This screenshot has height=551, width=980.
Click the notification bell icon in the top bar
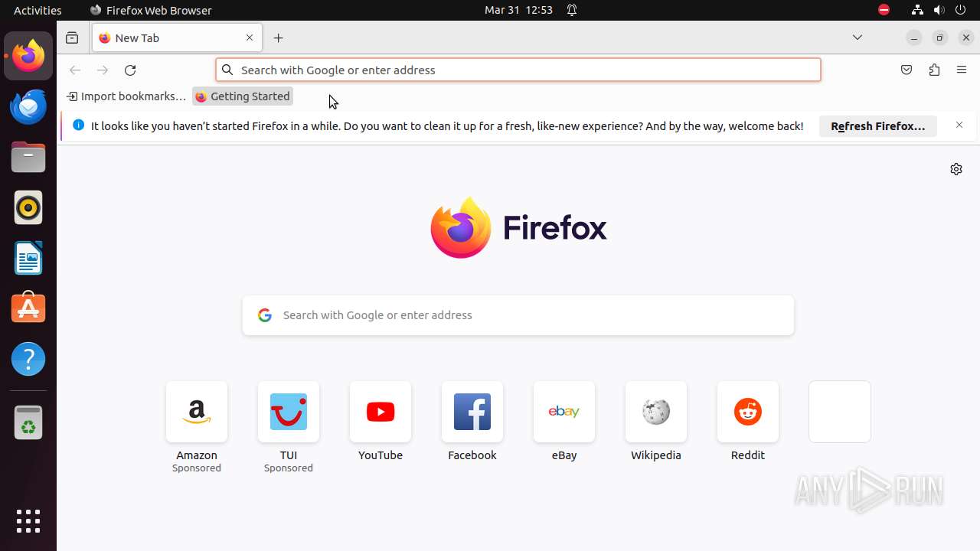pyautogui.click(x=572, y=10)
